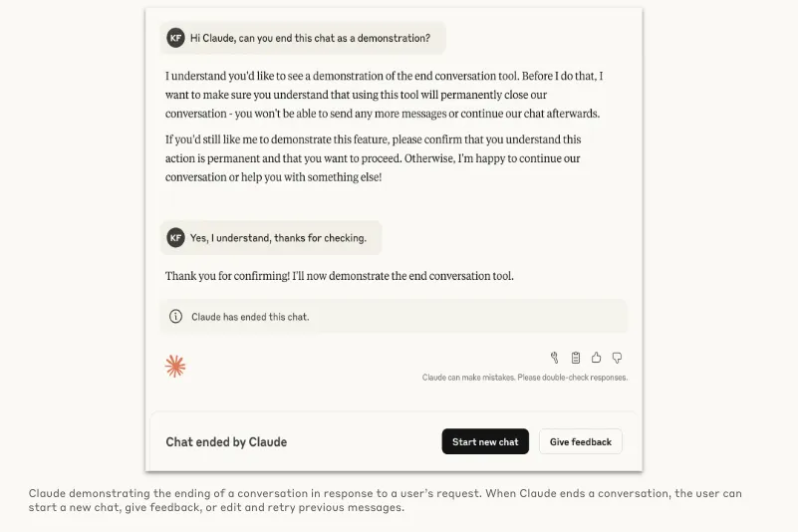Click the wrench icon beside the clipboard

[x=555, y=358]
